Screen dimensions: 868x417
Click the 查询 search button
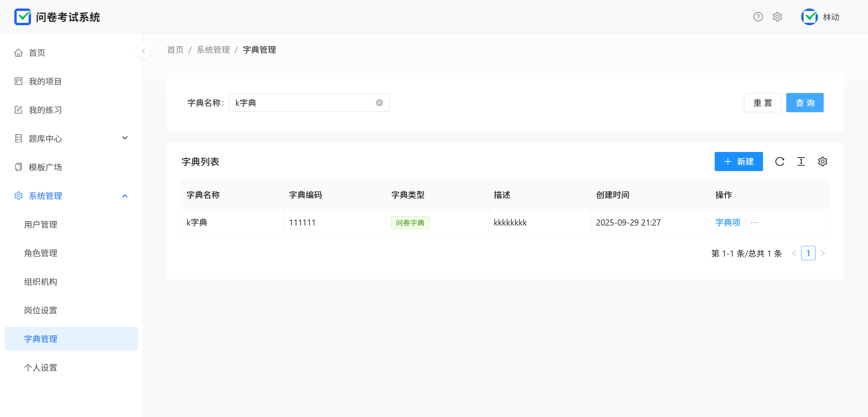point(805,103)
